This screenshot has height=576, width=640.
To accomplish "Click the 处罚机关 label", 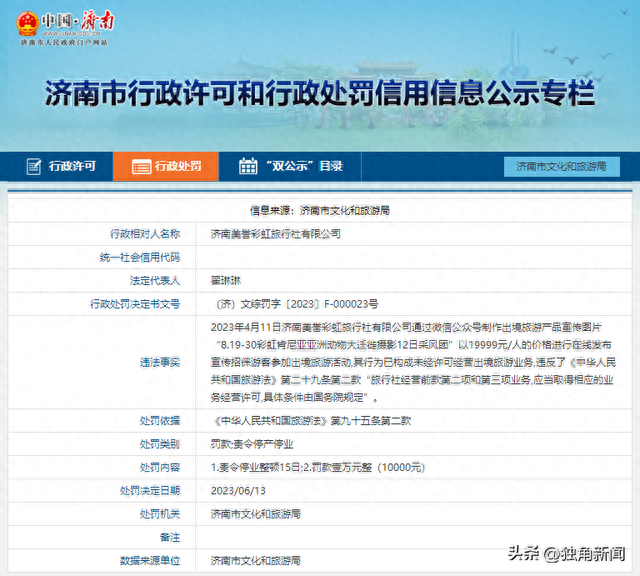I will coord(160,514).
